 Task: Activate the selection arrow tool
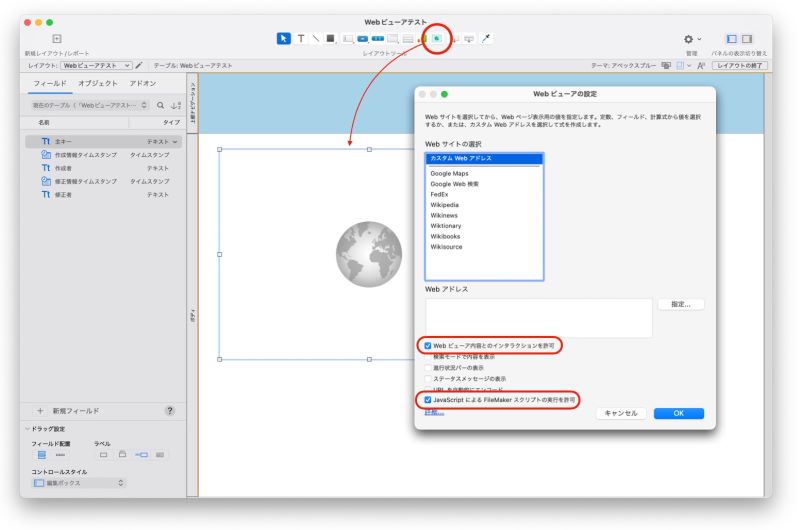[284, 38]
